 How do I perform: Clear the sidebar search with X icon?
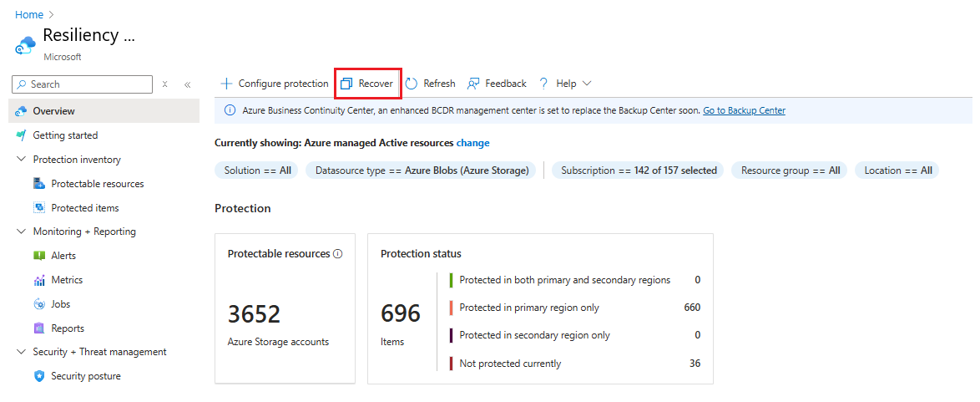click(165, 84)
